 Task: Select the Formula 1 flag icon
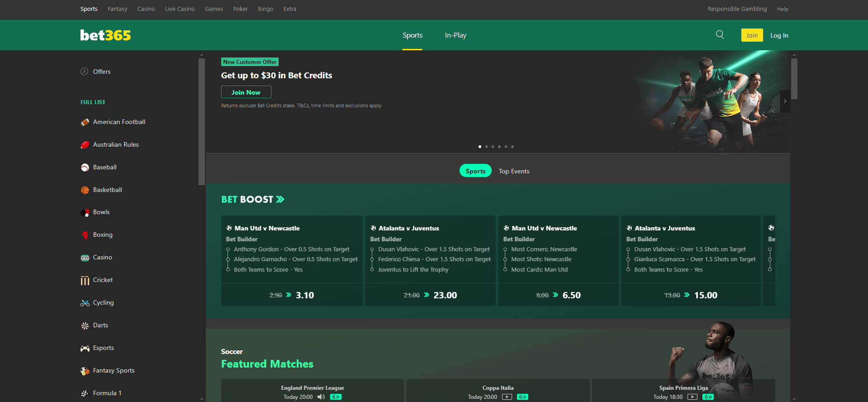coord(85,393)
